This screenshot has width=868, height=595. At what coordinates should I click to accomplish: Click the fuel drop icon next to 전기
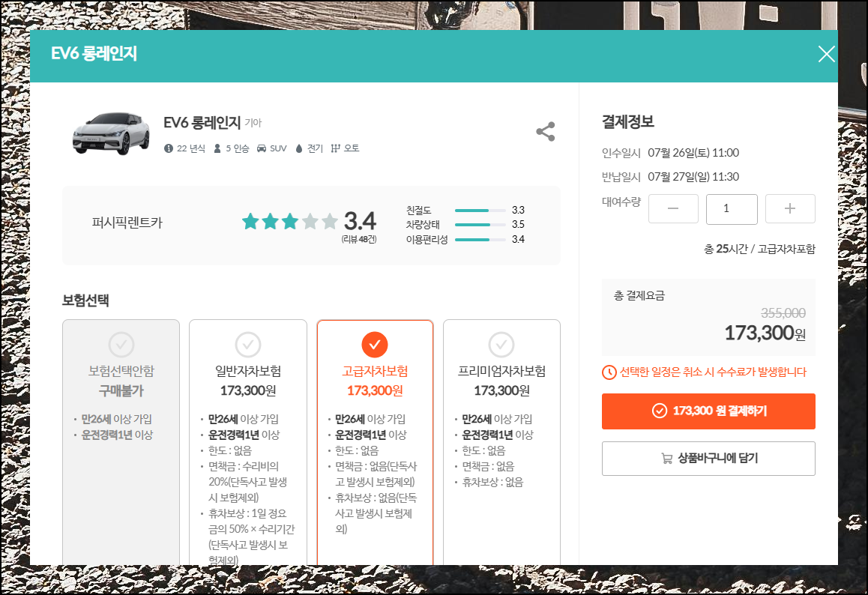coord(299,148)
